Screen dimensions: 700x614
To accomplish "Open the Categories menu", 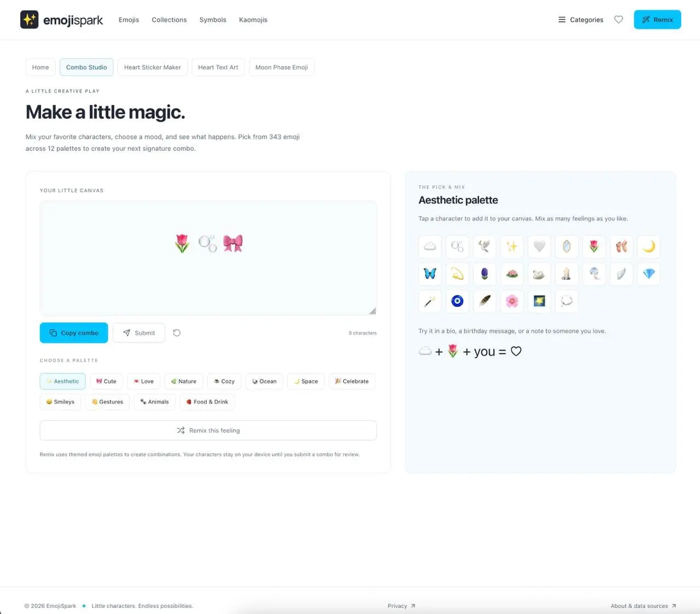I will [581, 20].
